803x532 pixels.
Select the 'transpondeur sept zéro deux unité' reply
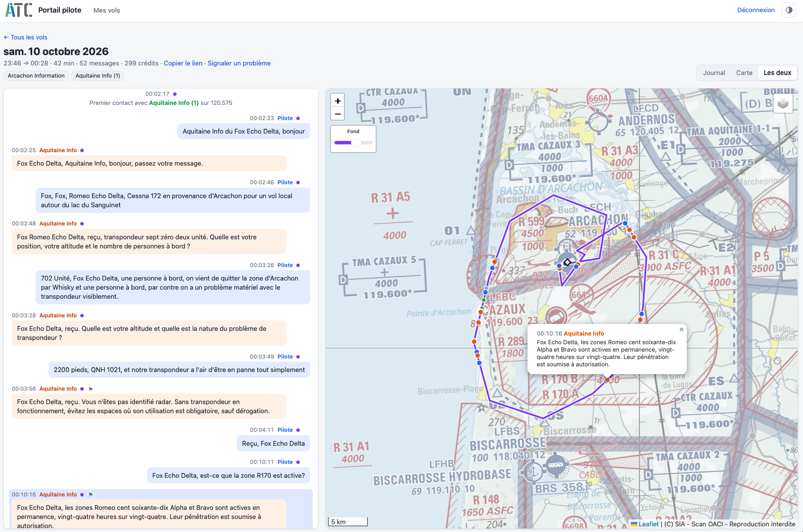pyautogui.click(x=149, y=242)
